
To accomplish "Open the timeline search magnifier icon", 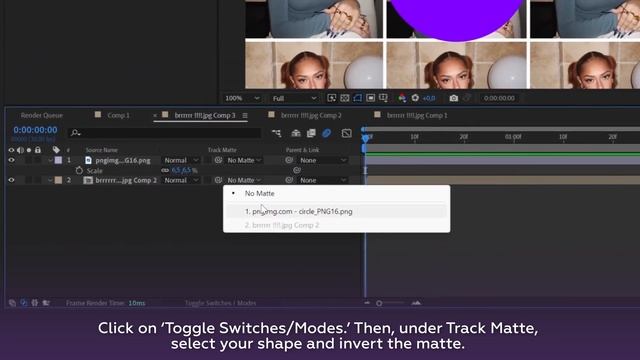I will 76,133.
